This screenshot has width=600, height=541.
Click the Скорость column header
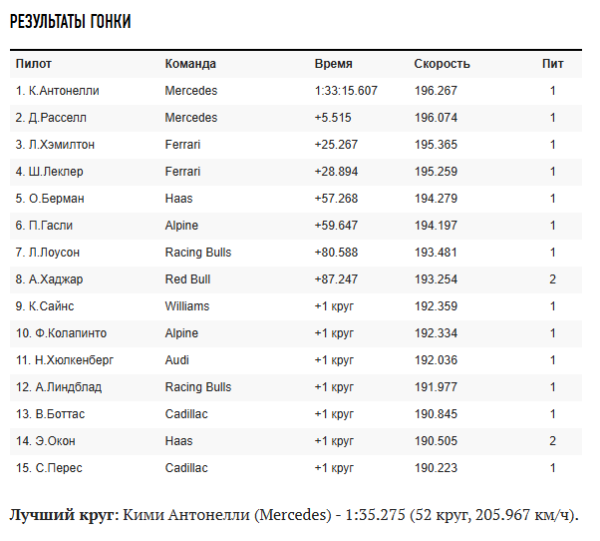click(x=442, y=64)
